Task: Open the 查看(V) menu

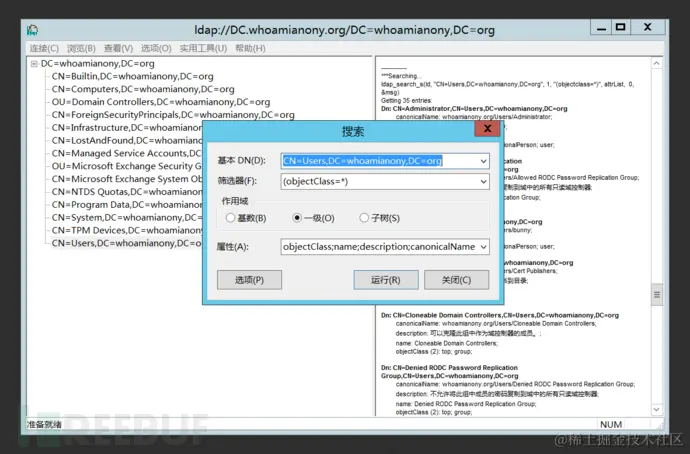Action: [x=118, y=48]
